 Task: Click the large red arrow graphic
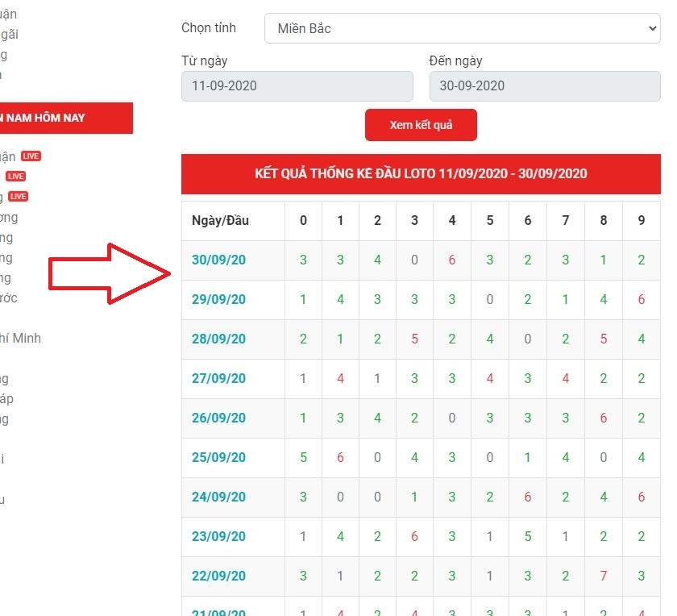(109, 273)
